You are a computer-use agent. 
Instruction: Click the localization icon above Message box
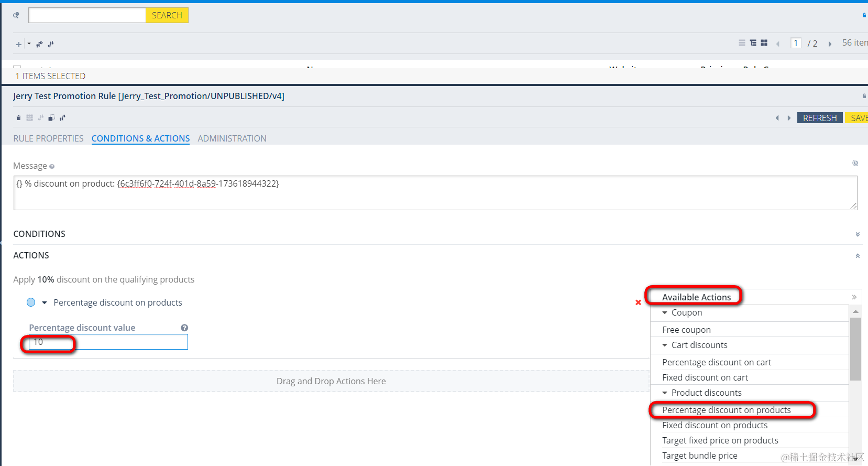(x=855, y=164)
